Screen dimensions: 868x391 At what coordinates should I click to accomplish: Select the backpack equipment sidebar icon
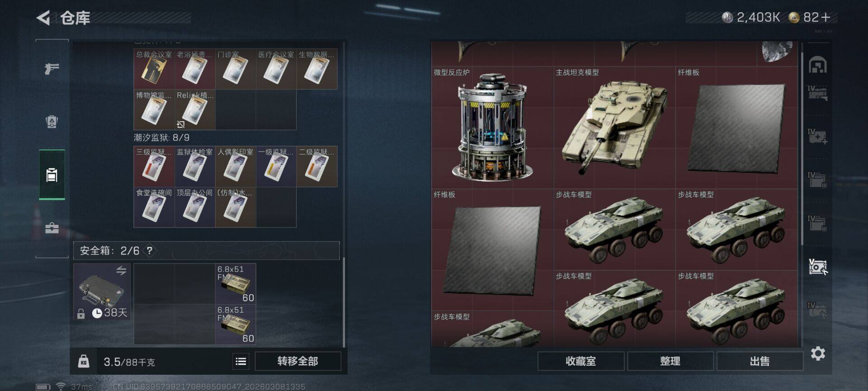(52, 122)
